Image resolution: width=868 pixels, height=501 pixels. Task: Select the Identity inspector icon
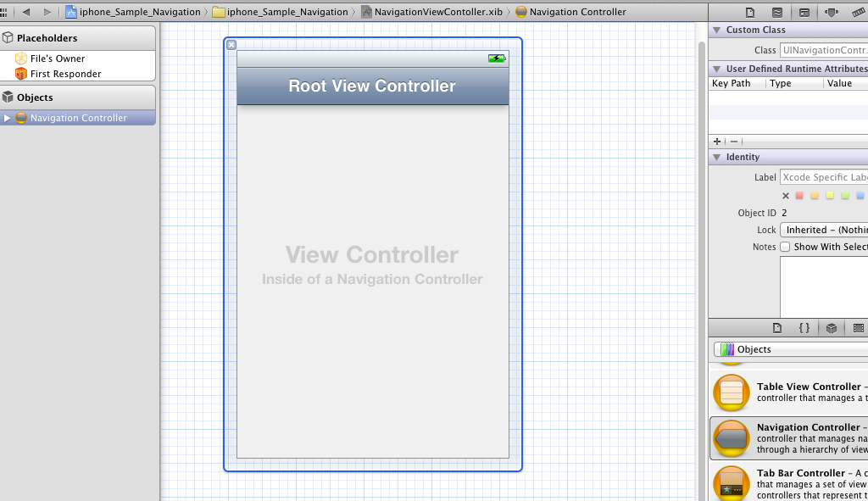(x=804, y=12)
